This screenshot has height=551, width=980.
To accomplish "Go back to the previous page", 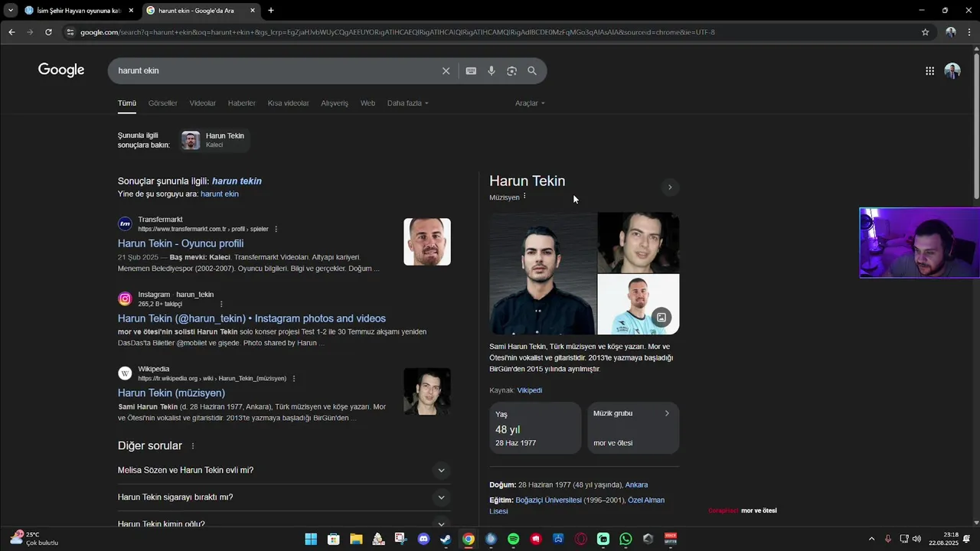I will point(11,32).
